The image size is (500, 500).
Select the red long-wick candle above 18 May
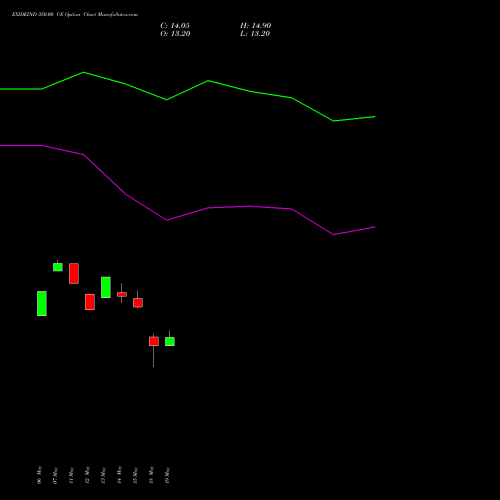tap(154, 341)
